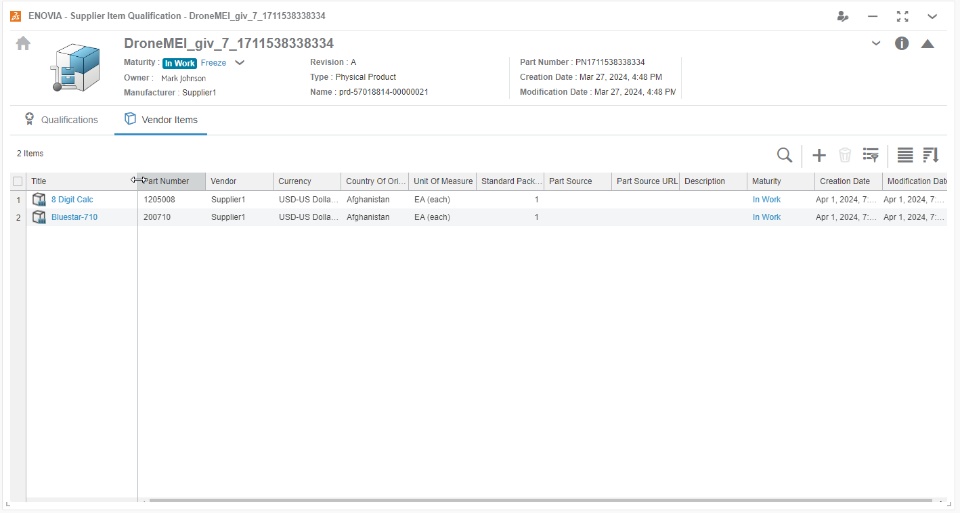This screenshot has height=513, width=960.
Task: Click the 8 Digit Calc row product icon
Action: click(39, 200)
